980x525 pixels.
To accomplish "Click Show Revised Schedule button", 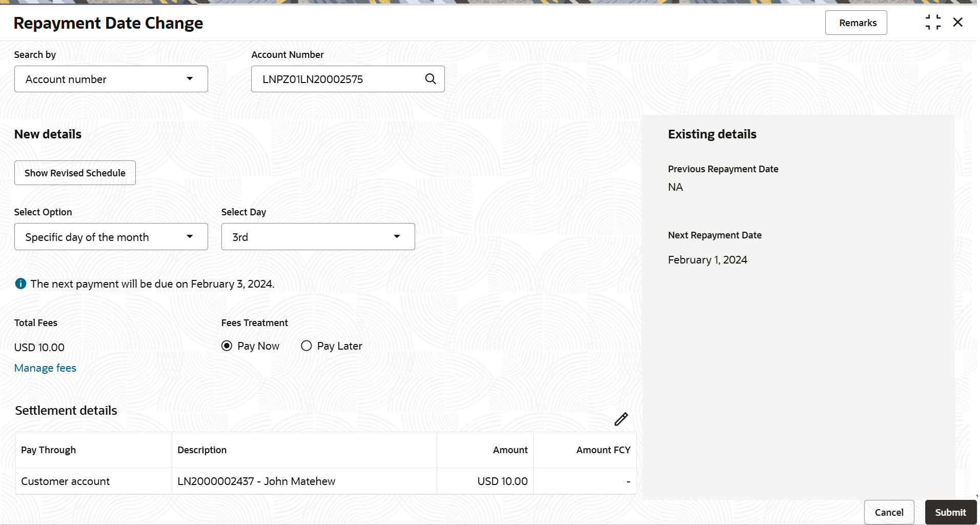I will pyautogui.click(x=75, y=173).
